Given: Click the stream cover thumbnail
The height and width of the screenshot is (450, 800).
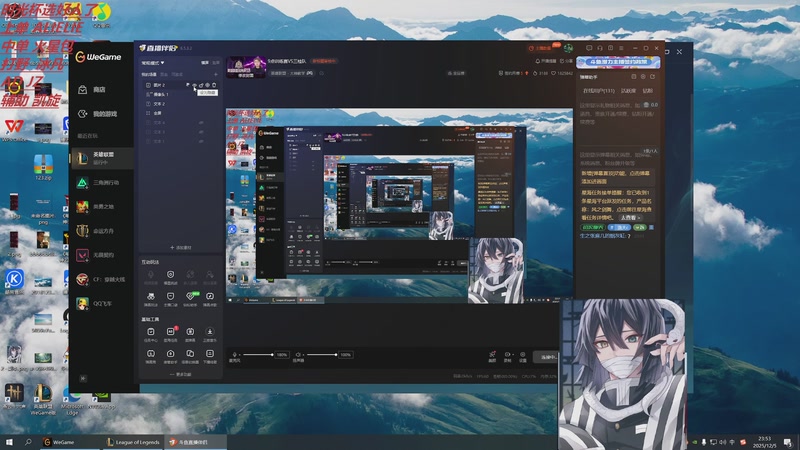Looking at the screenshot, I should 246,67.
